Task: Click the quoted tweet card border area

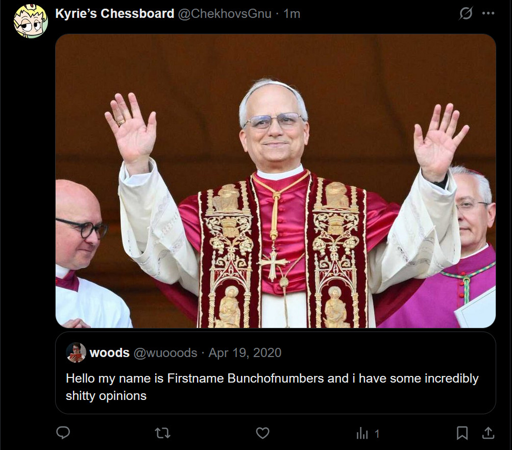Action: pyautogui.click(x=276, y=373)
